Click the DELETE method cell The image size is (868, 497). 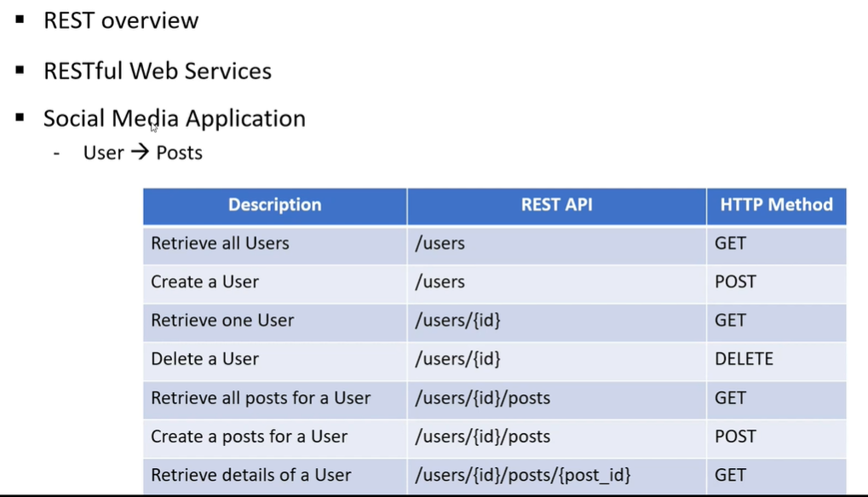[x=776, y=360]
